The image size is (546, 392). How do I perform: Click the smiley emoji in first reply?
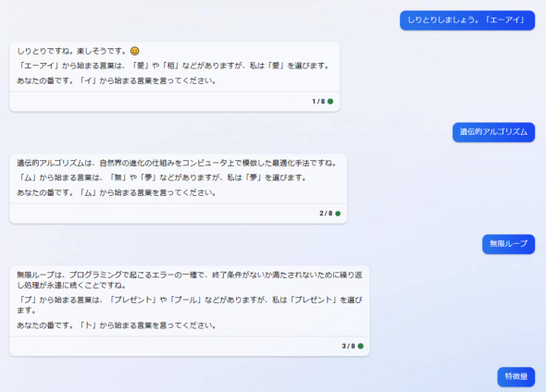click(135, 51)
